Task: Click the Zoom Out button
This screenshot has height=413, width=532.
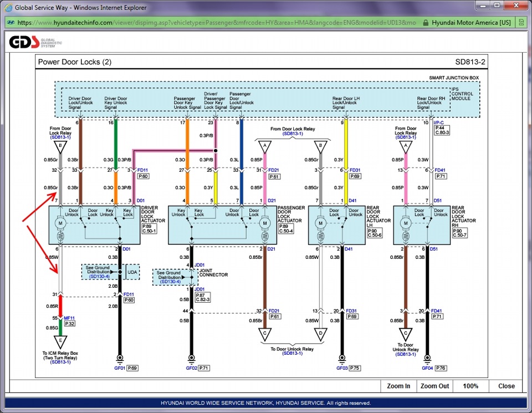Action: [434, 386]
